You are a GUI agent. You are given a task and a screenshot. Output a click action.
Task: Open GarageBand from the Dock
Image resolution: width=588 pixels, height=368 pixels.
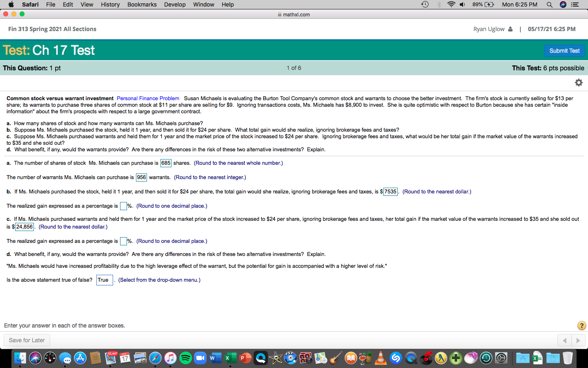click(x=336, y=358)
